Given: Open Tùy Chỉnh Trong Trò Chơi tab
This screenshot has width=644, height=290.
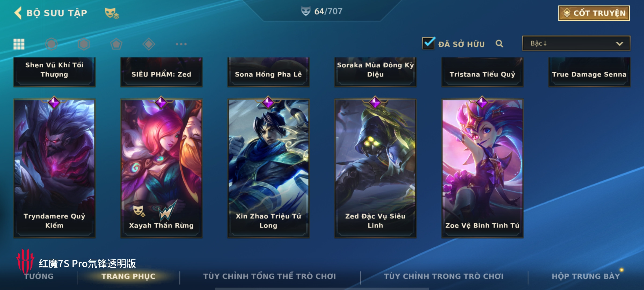Looking at the screenshot, I should click(x=444, y=276).
